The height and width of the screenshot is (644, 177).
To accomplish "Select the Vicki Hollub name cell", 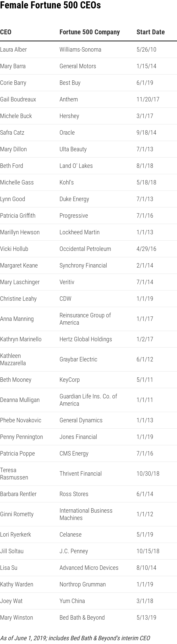I will coord(14,249).
